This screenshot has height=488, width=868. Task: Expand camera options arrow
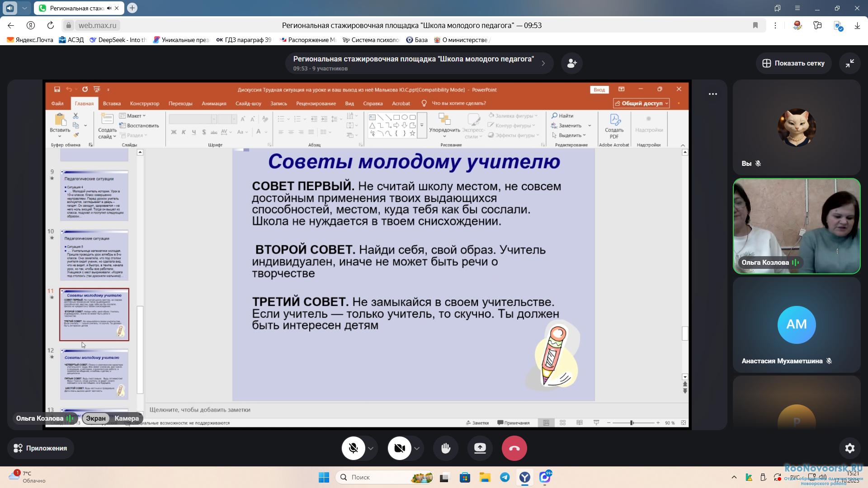pos(417,449)
